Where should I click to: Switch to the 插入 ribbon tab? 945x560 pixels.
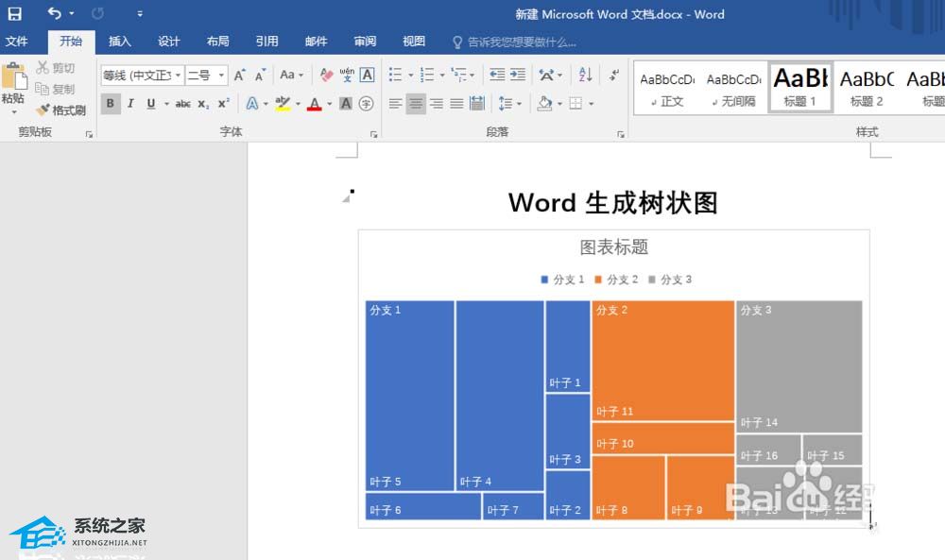[x=119, y=42]
